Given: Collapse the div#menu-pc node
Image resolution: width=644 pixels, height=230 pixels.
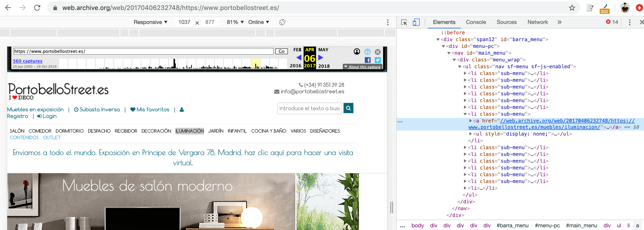Looking at the screenshot, I should click(x=443, y=46).
